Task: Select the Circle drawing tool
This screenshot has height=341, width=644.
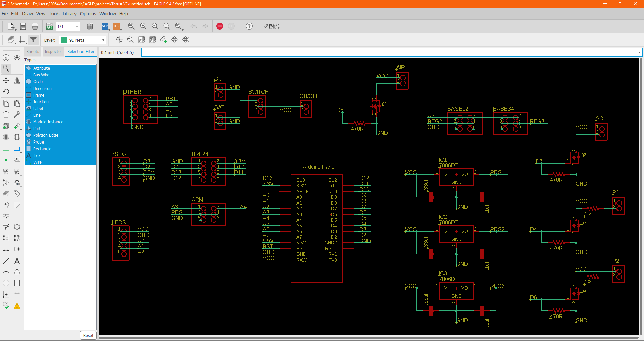Action: [6, 283]
